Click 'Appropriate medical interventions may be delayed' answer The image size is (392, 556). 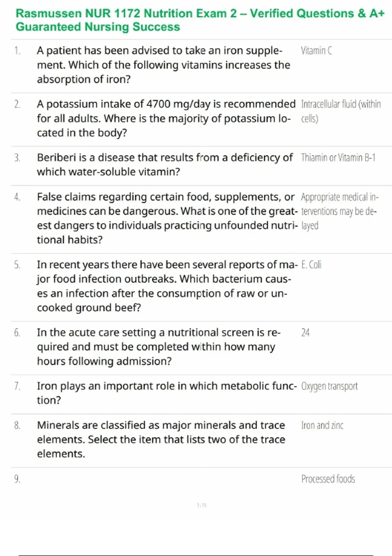pyautogui.click(x=340, y=211)
